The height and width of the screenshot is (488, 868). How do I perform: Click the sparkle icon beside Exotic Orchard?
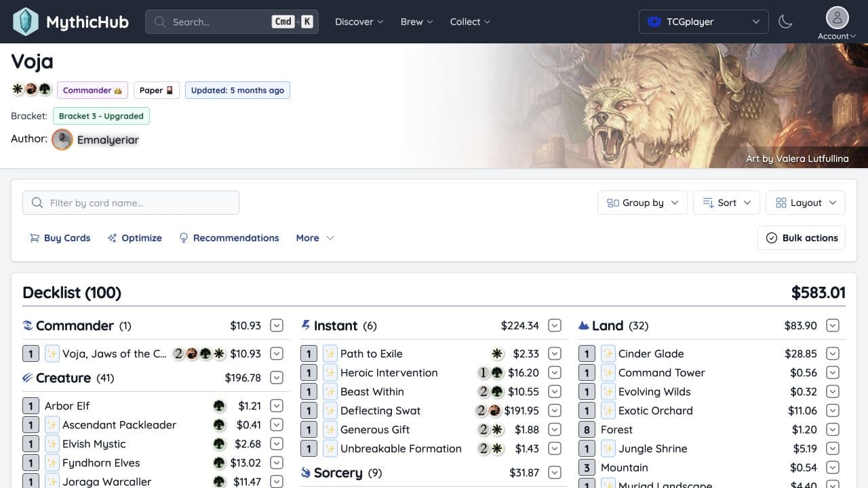tap(608, 411)
